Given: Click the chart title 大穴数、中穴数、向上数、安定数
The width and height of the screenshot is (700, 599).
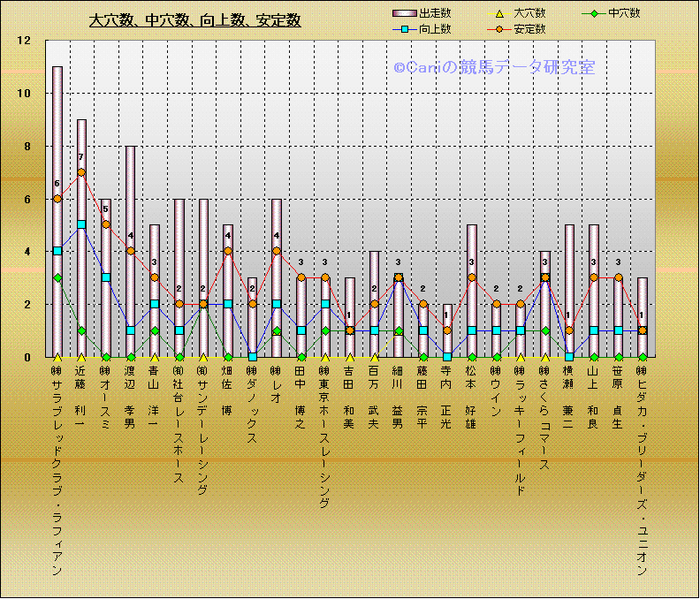Looking at the screenshot, I should (194, 20).
